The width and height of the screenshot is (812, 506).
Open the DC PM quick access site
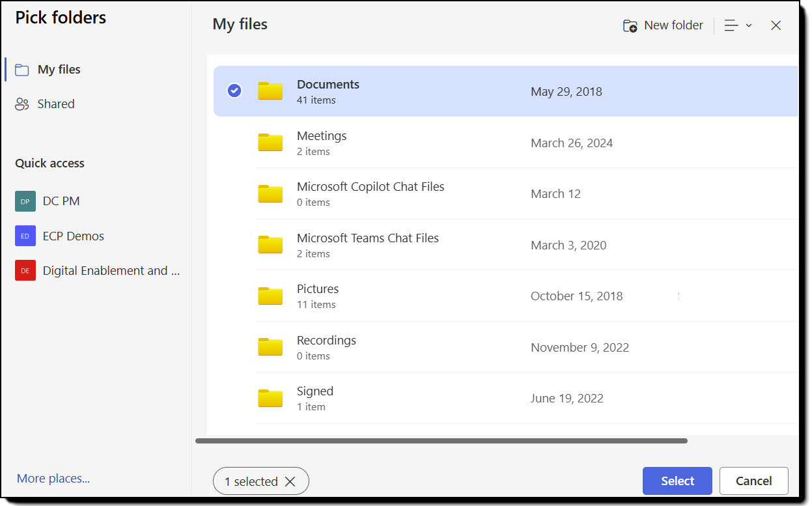[x=61, y=201]
